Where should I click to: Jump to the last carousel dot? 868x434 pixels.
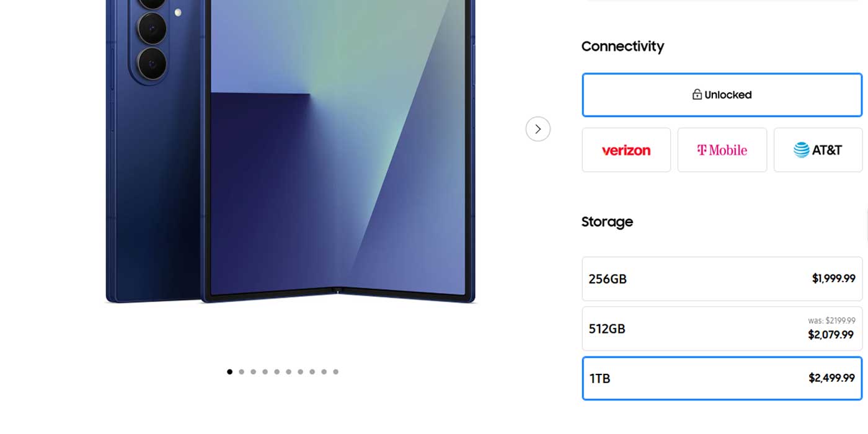coord(335,372)
